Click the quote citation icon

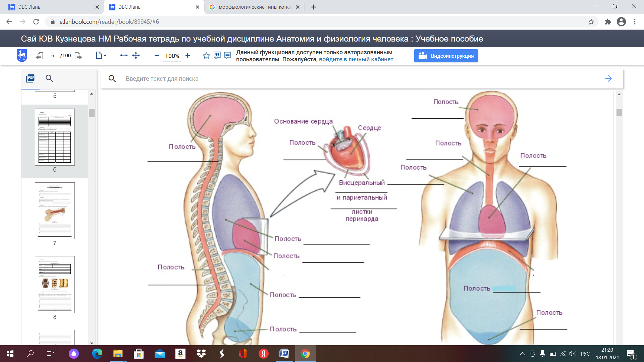tap(217, 55)
